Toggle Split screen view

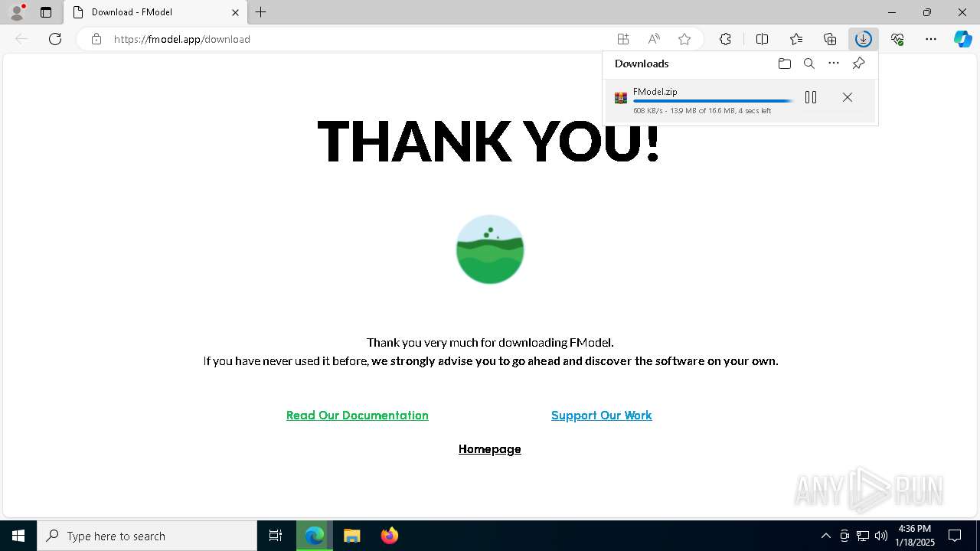[763, 39]
